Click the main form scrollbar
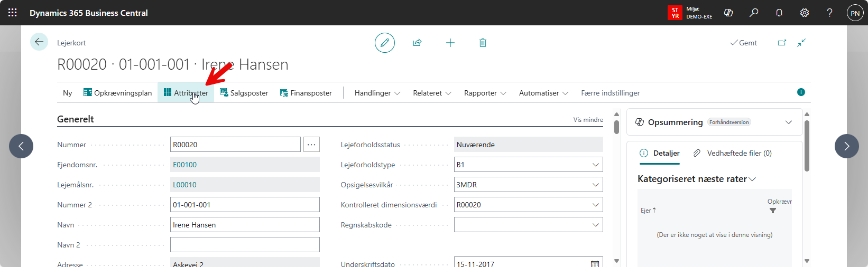Viewport: 868px width, 267px height. tap(616, 127)
